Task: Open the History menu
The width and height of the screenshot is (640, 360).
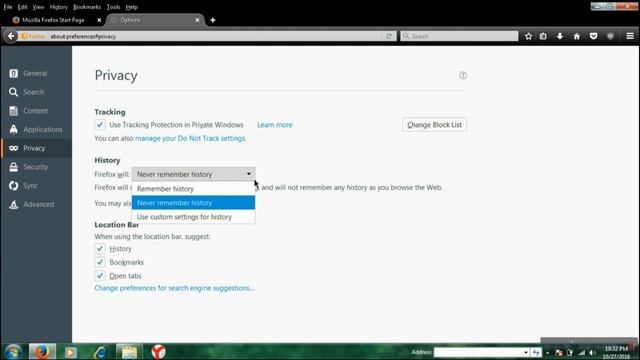Action: [58, 7]
